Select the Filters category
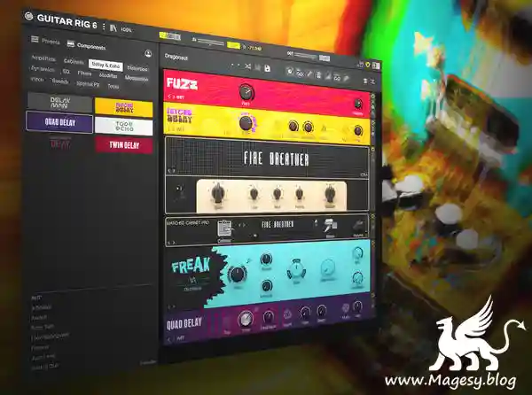The width and height of the screenshot is (532, 395). tap(84, 73)
